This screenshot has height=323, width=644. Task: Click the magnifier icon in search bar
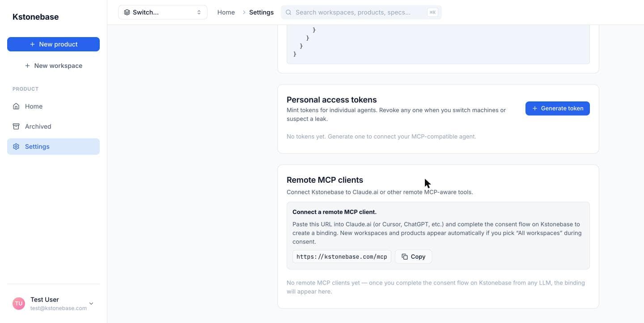[x=288, y=13]
